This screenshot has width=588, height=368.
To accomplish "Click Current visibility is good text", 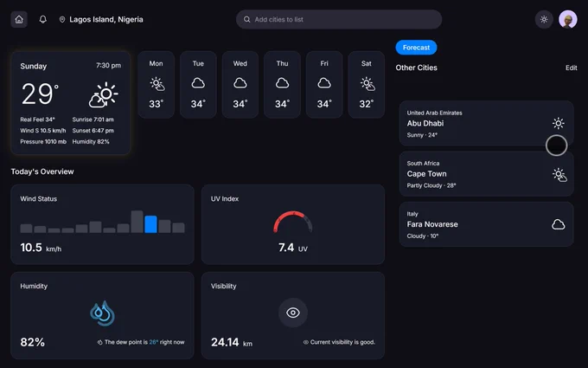I will [x=342, y=342].
